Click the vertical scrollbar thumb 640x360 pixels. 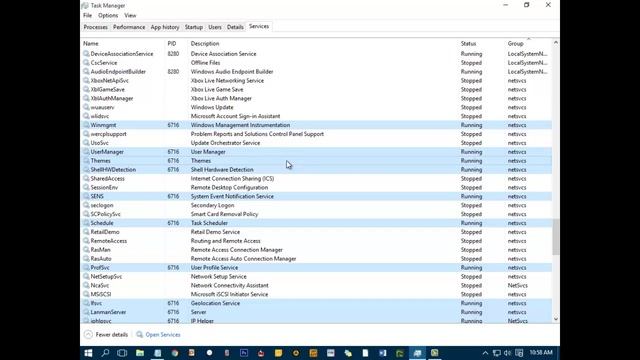click(x=556, y=237)
